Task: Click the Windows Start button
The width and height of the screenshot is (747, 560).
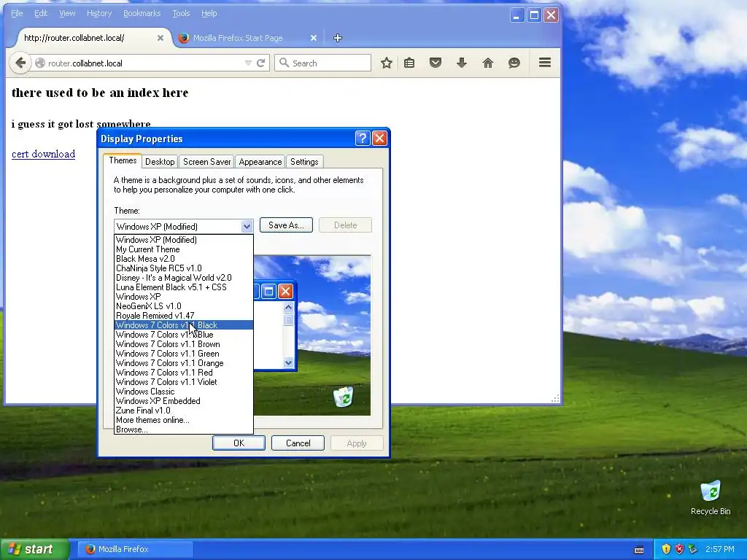Action: coord(35,549)
